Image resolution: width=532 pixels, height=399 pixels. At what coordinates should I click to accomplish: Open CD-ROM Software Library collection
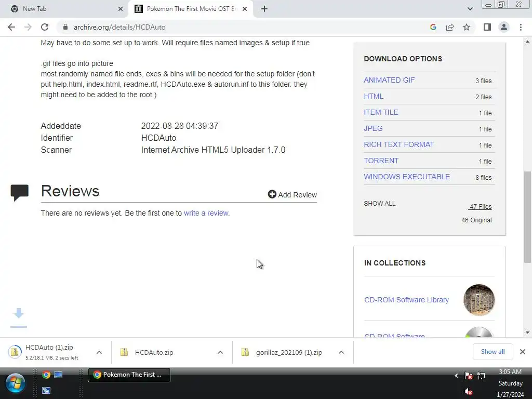pyautogui.click(x=406, y=300)
